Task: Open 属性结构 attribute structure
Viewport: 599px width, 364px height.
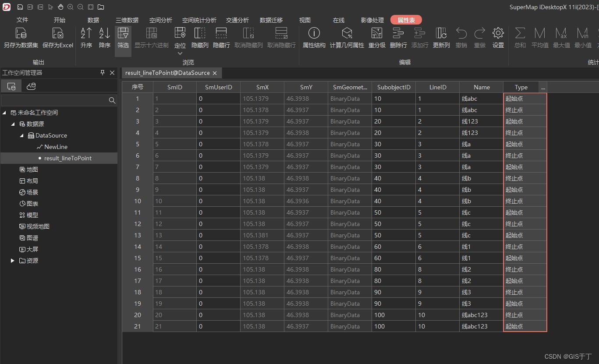Action: tap(314, 38)
